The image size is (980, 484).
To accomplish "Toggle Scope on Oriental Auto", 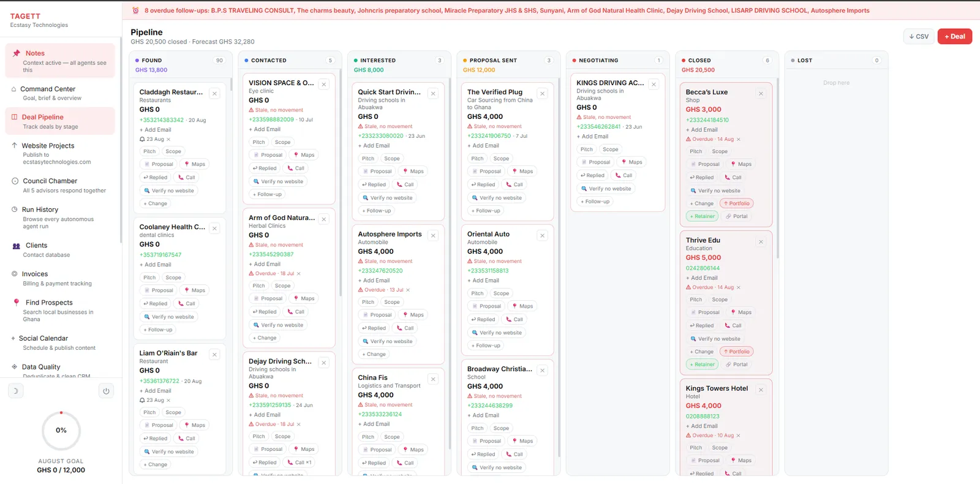I will [501, 293].
